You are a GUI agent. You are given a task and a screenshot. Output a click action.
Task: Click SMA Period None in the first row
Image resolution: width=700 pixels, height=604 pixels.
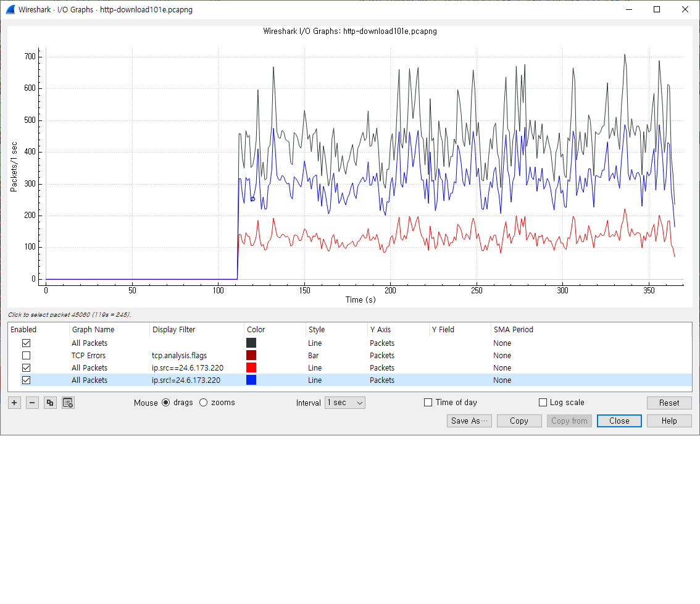502,343
